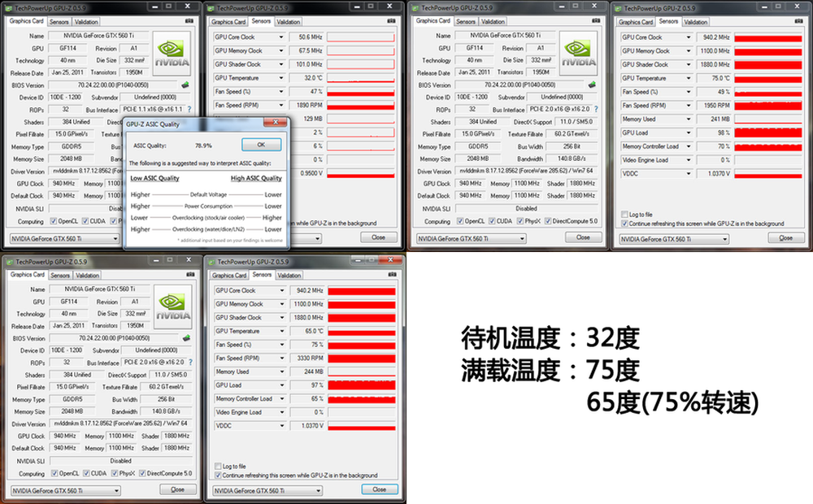813x504 pixels.
Task: Click Close button in 32.0 °C Sensors window
Action: [x=379, y=237]
